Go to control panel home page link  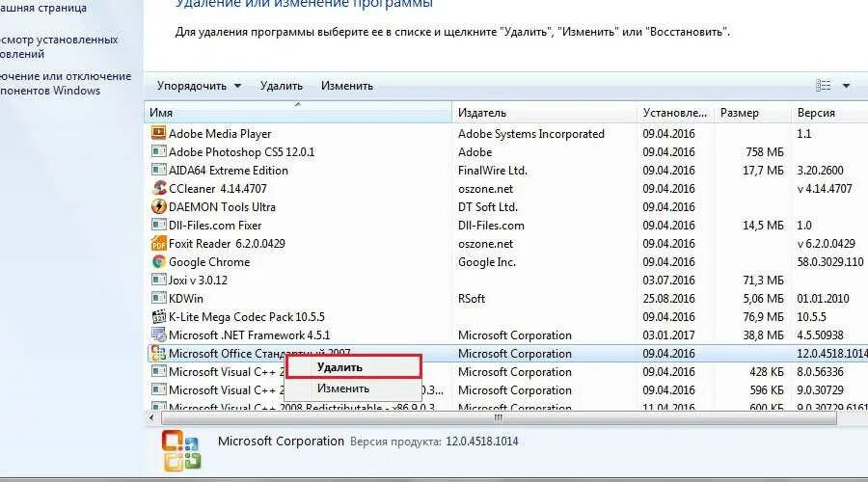point(43,8)
